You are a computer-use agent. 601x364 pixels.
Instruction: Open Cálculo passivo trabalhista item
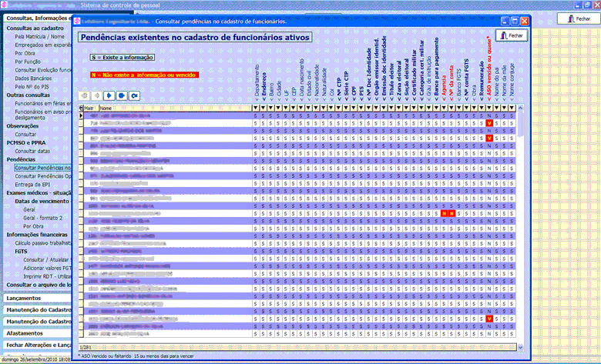pos(43,243)
